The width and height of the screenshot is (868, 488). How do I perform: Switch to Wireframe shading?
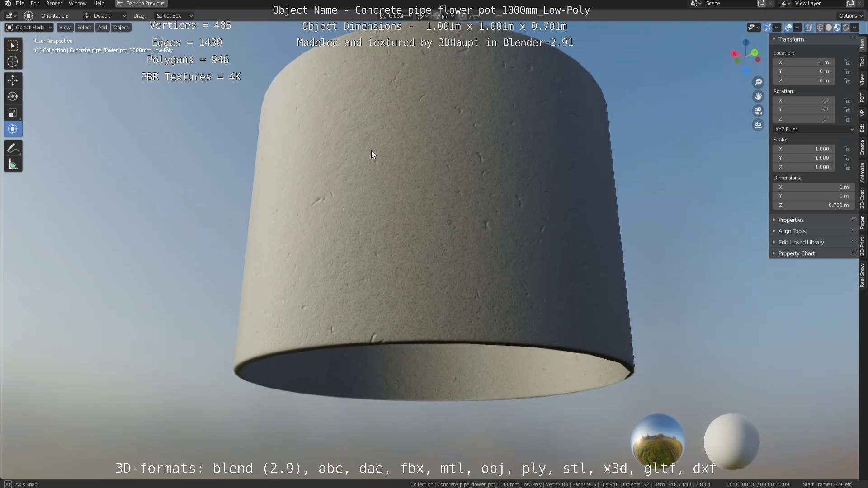pos(820,28)
